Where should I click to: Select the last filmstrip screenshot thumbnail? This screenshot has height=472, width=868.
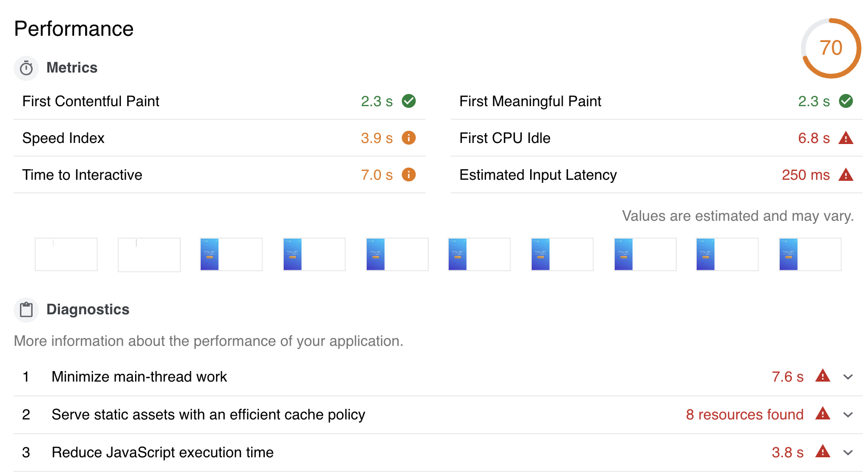point(810,254)
